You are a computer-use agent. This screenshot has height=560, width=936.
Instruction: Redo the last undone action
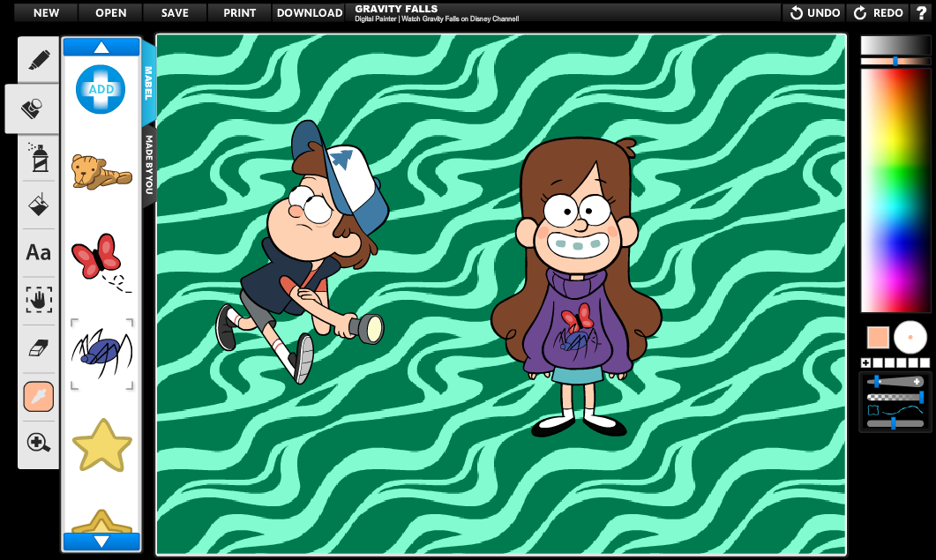(878, 12)
